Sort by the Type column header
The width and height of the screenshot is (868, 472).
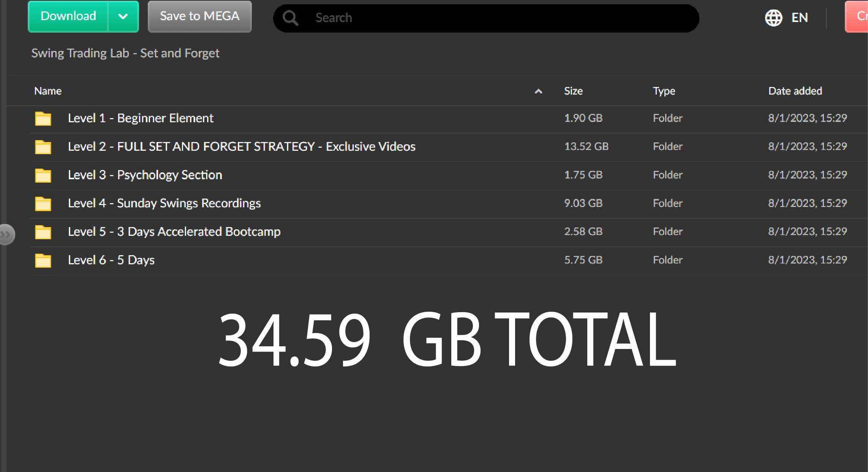click(x=664, y=91)
